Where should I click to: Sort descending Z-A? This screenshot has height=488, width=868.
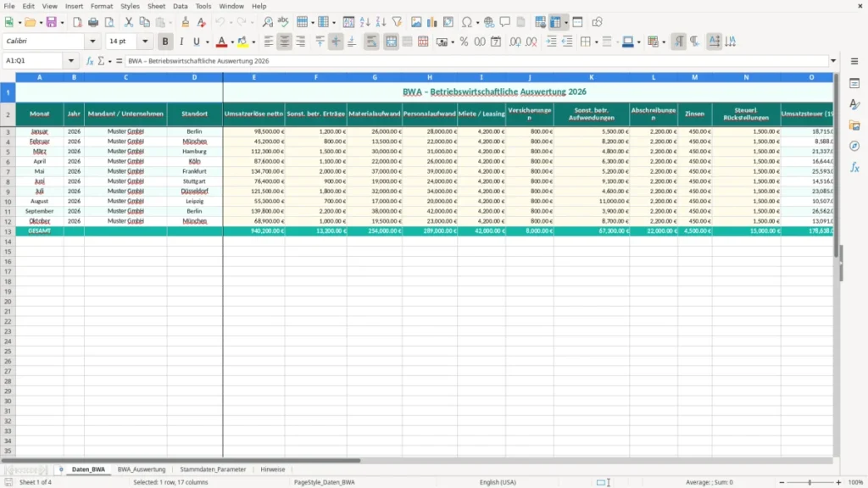pyautogui.click(x=381, y=22)
